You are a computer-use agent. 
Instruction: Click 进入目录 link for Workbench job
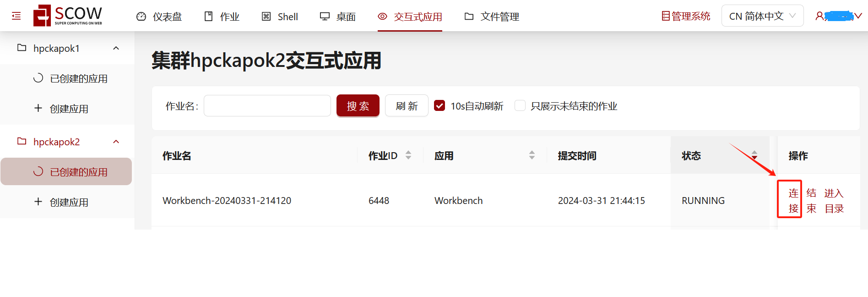[x=834, y=201]
